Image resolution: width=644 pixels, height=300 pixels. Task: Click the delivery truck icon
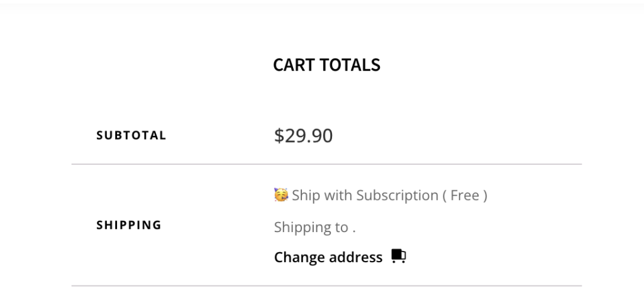pyautogui.click(x=399, y=257)
